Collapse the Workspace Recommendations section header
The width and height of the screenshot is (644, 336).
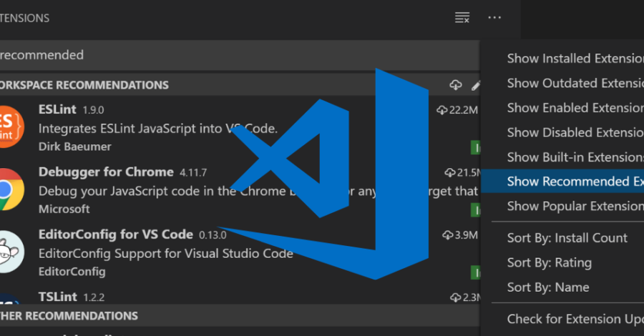tap(240, 85)
